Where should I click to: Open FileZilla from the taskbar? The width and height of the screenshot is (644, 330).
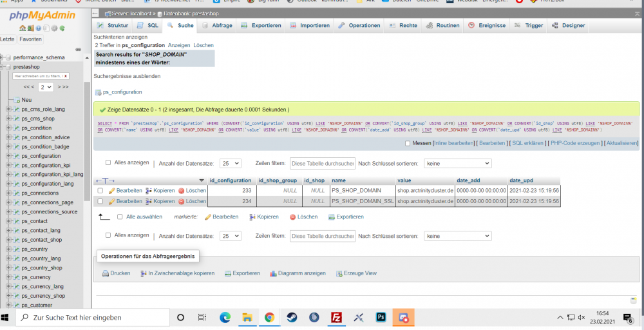point(337,318)
